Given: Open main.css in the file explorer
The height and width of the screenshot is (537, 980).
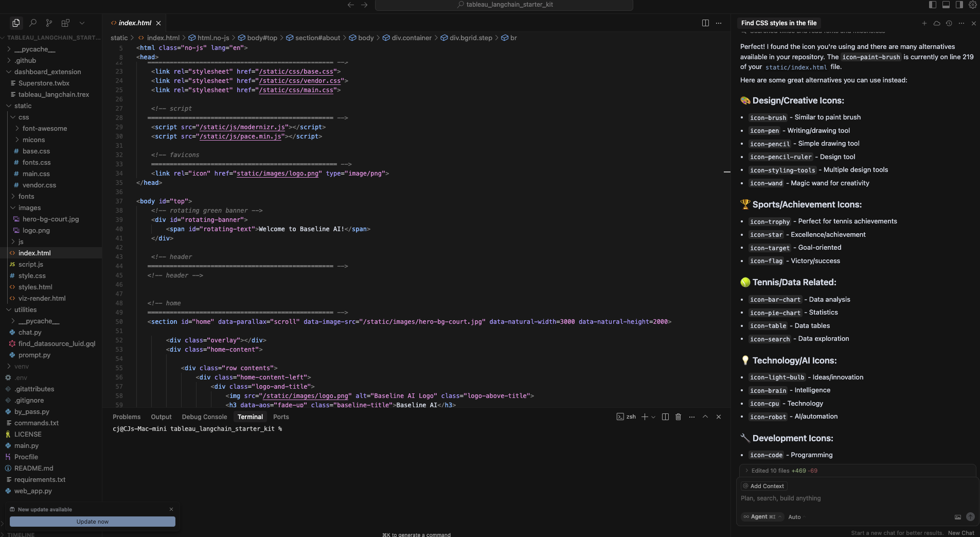Looking at the screenshot, I should click(36, 174).
